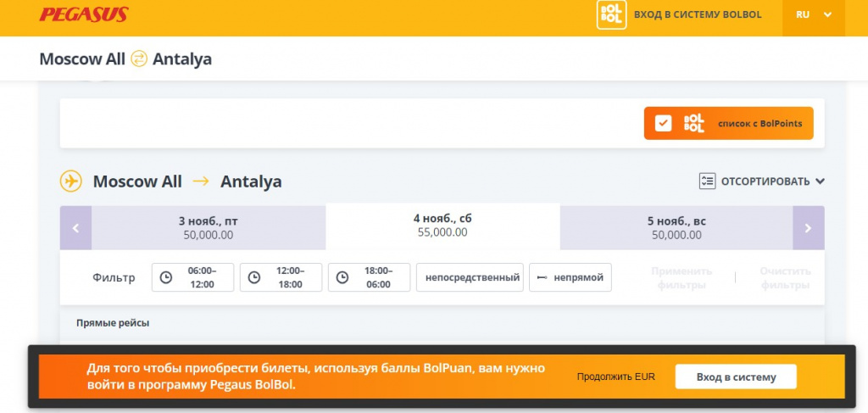Select the 4 нояб., сб date tab

442,226
